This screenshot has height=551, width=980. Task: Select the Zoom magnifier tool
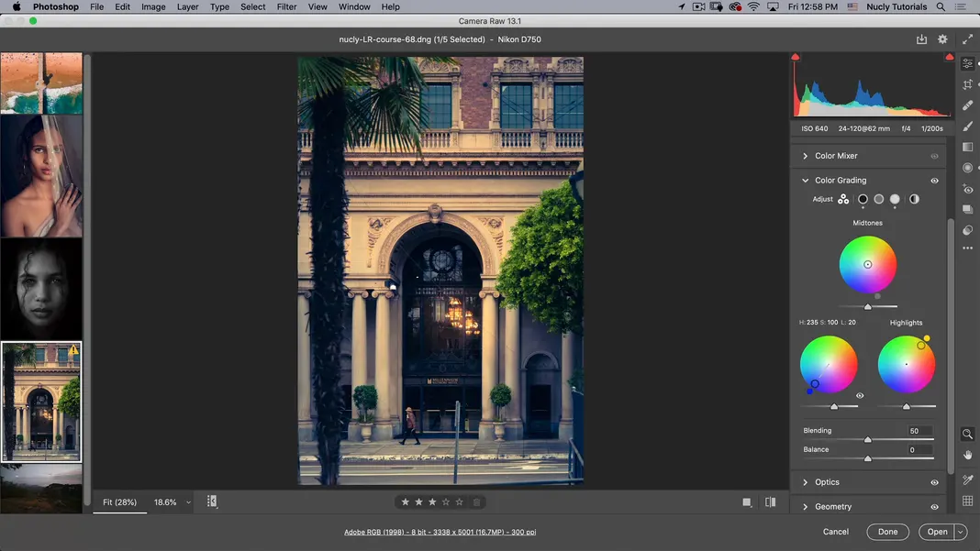pyautogui.click(x=967, y=434)
